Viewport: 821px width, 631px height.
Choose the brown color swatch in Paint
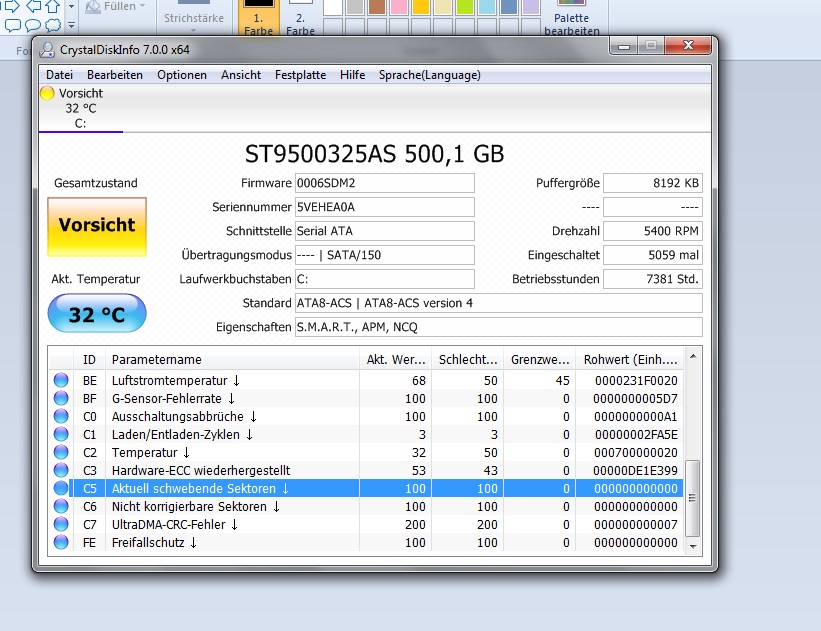click(377, 7)
